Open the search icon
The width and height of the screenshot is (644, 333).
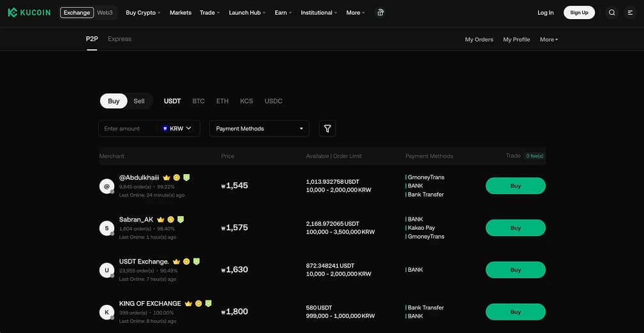point(612,13)
